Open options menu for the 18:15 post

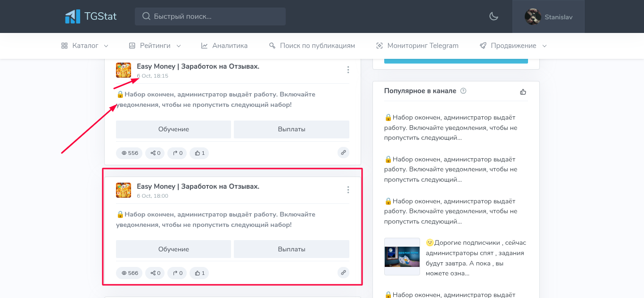(x=348, y=70)
